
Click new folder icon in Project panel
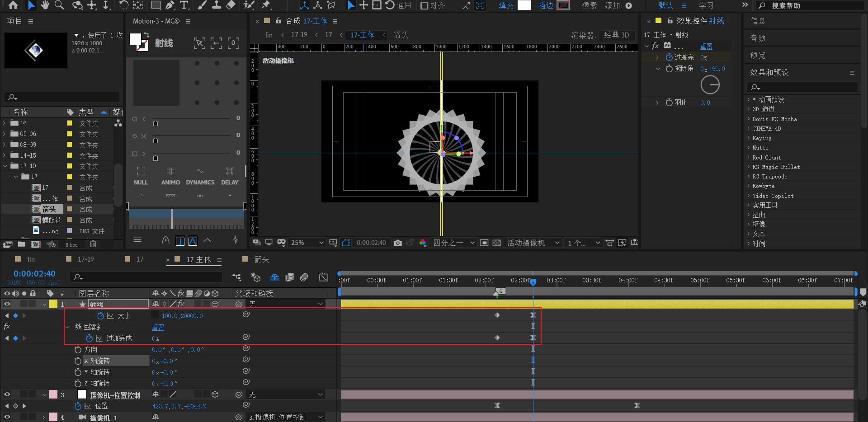pyautogui.click(x=22, y=244)
